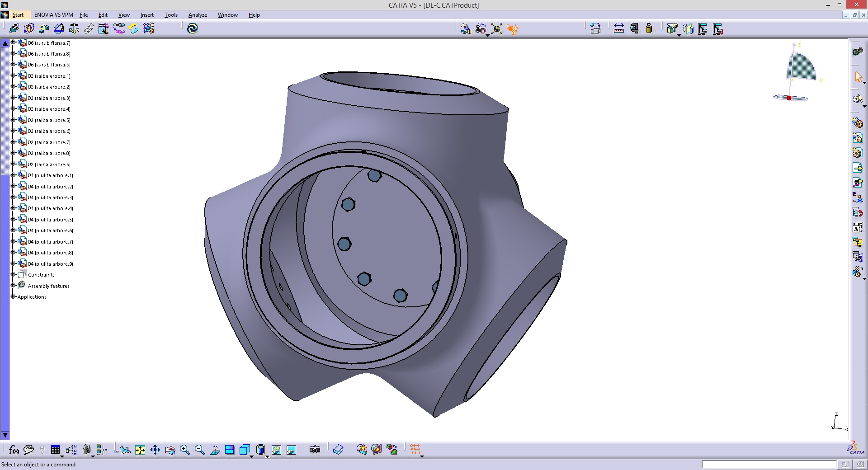The image size is (868, 470).
Task: Click the tree scrollbar down arrow
Action: click(5, 435)
